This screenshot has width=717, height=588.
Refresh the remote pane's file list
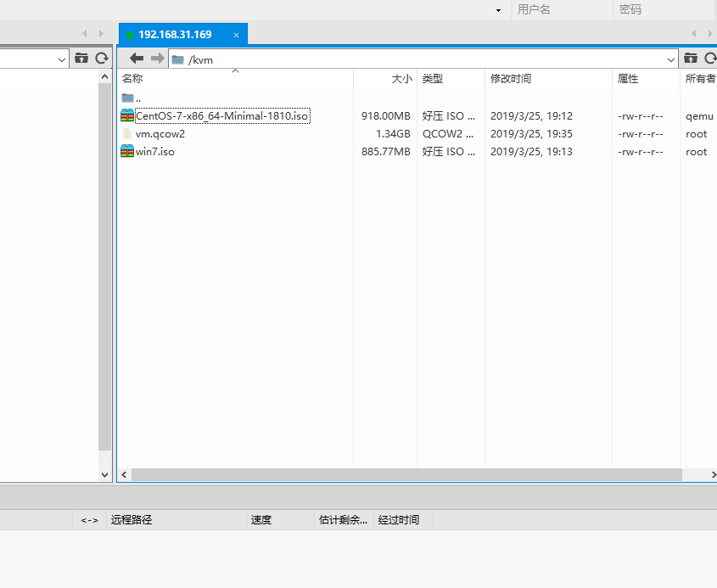(710, 58)
